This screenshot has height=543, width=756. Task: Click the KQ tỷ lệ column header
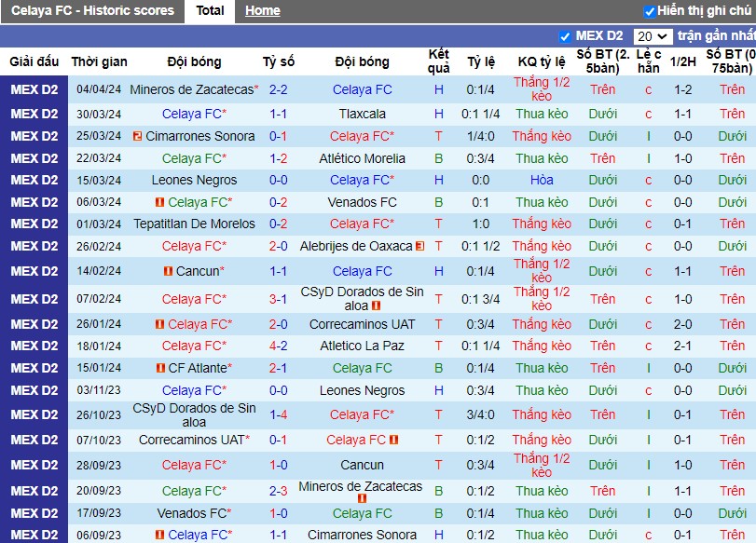pos(542,61)
